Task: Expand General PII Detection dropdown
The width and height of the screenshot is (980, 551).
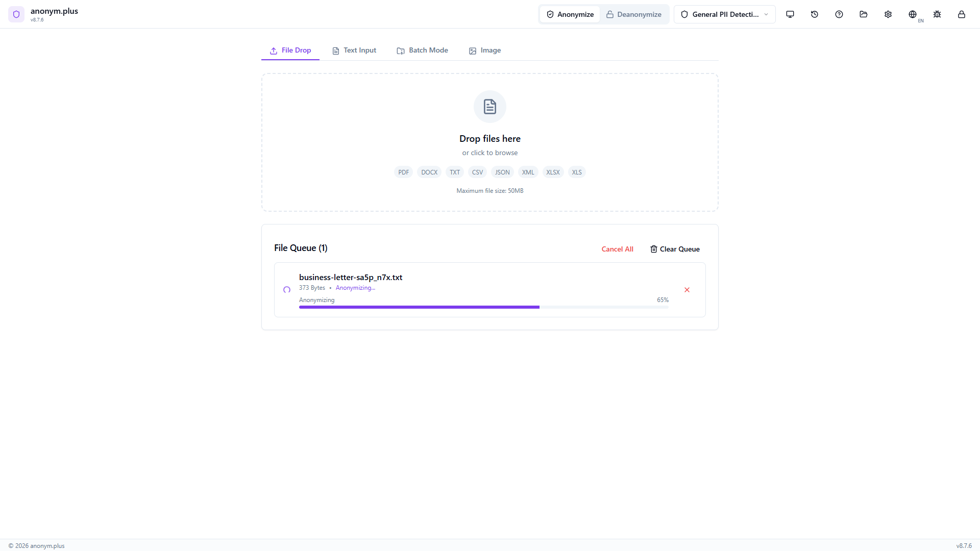Action: point(724,14)
